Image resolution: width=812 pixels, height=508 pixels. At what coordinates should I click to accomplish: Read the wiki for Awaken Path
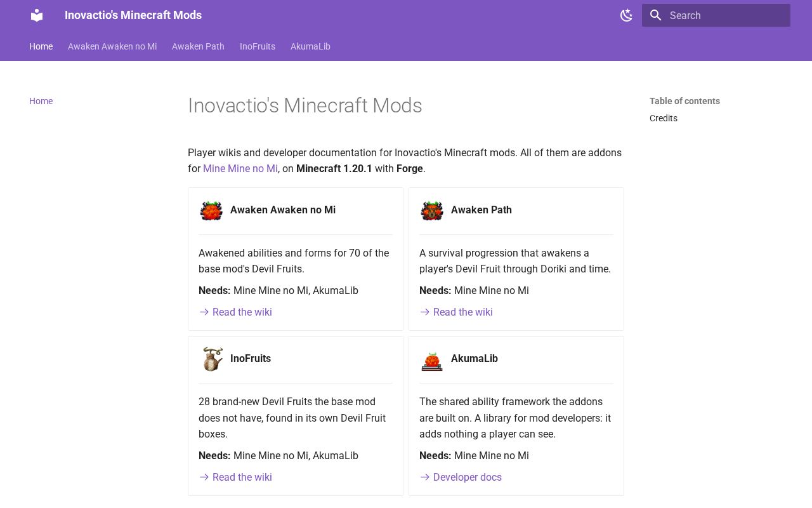point(456,312)
